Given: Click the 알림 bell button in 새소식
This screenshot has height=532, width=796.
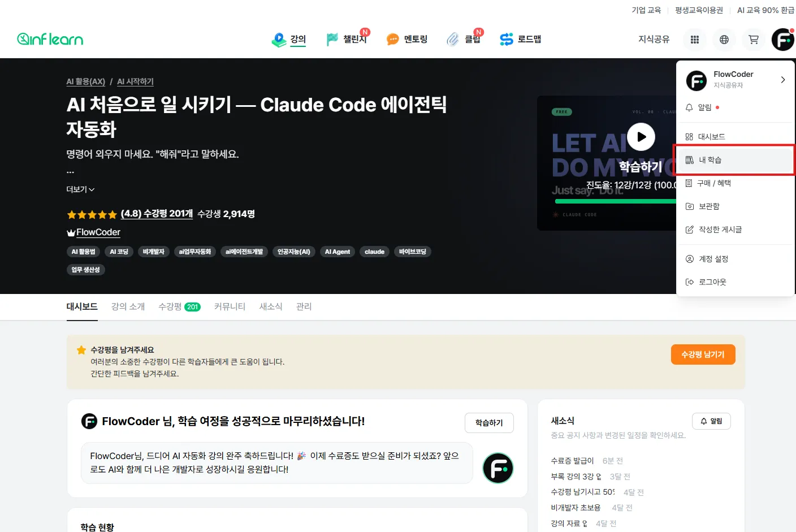Looking at the screenshot, I should tap(711, 421).
